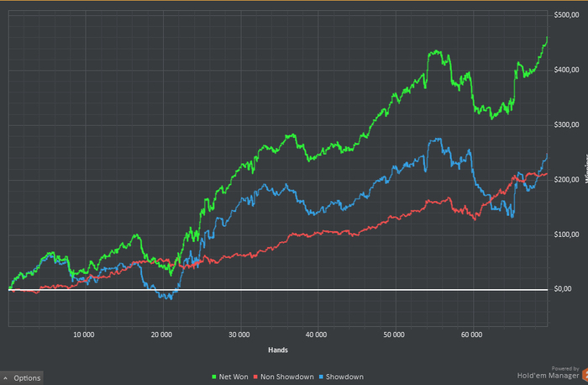Click the red Non Showdown swatch

pyautogui.click(x=255, y=377)
